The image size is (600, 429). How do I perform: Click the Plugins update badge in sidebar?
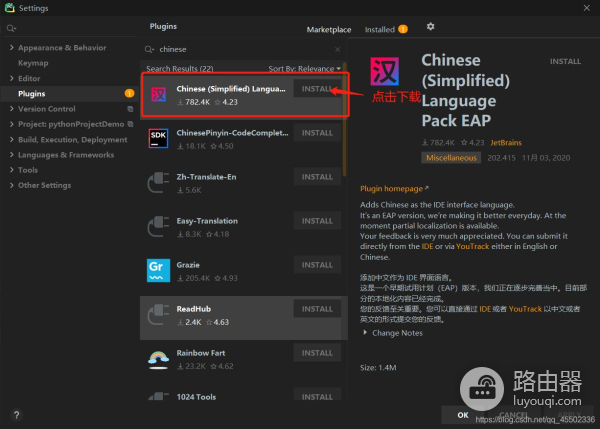[x=129, y=93]
